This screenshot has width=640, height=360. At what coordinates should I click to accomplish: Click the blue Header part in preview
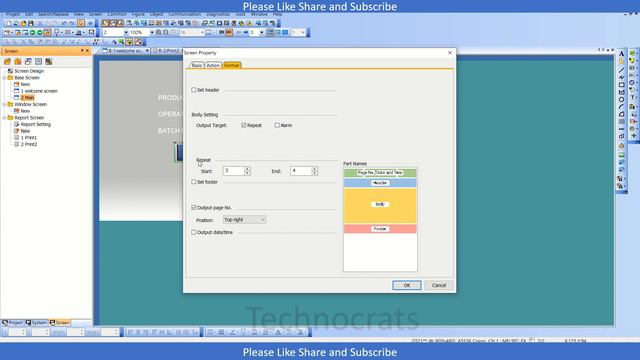380,183
